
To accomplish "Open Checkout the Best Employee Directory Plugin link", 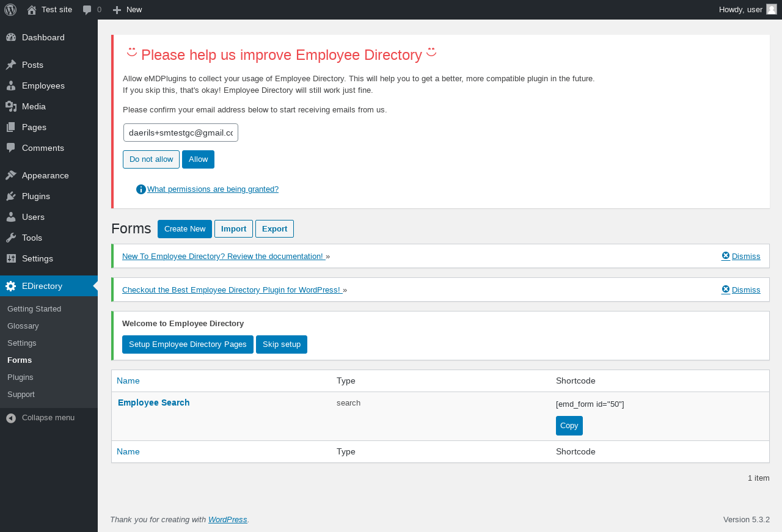I will [232, 290].
